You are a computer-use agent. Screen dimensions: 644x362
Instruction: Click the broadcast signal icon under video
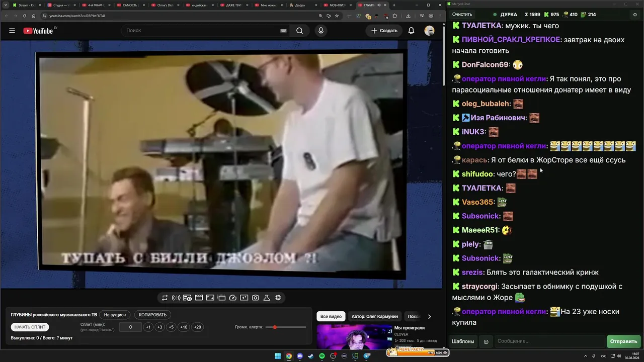[176, 298]
